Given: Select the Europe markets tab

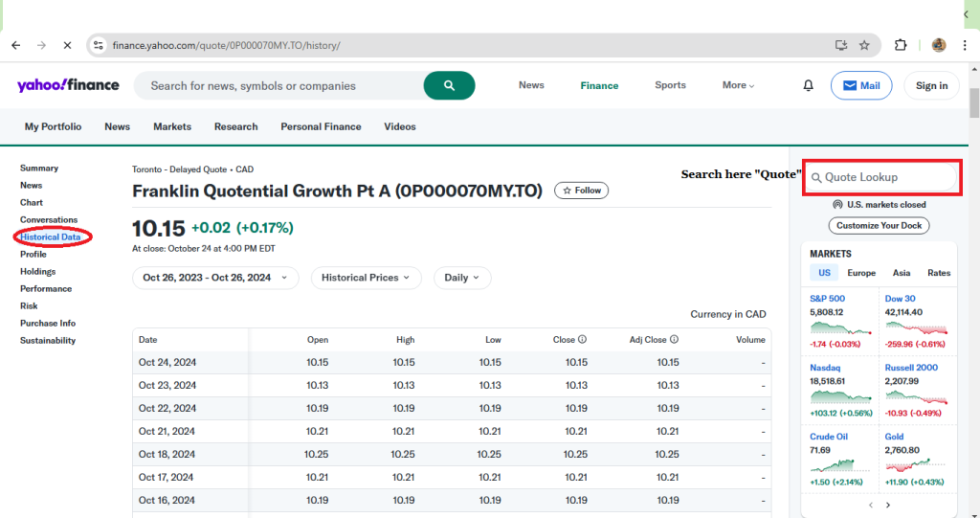Looking at the screenshot, I should [861, 273].
